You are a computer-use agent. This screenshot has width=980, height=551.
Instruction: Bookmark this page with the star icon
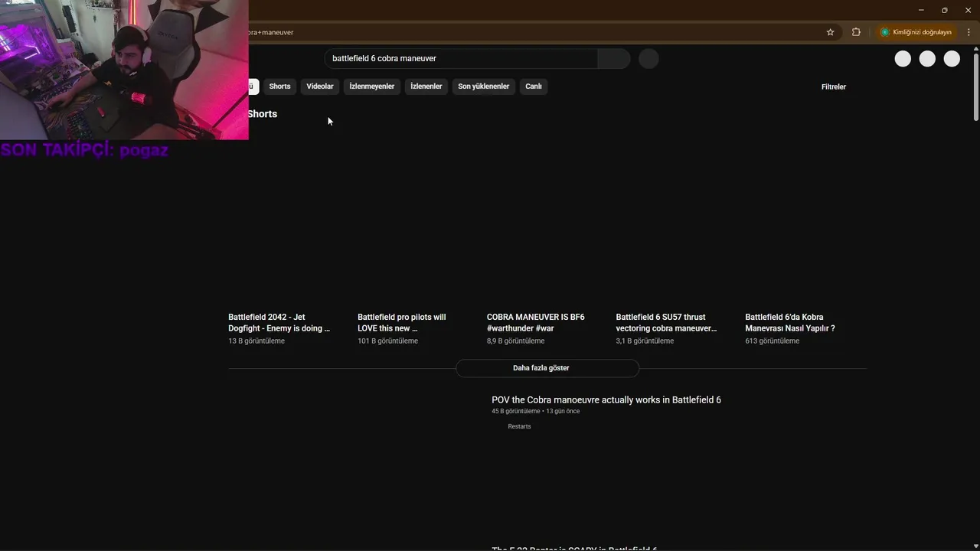point(830,32)
